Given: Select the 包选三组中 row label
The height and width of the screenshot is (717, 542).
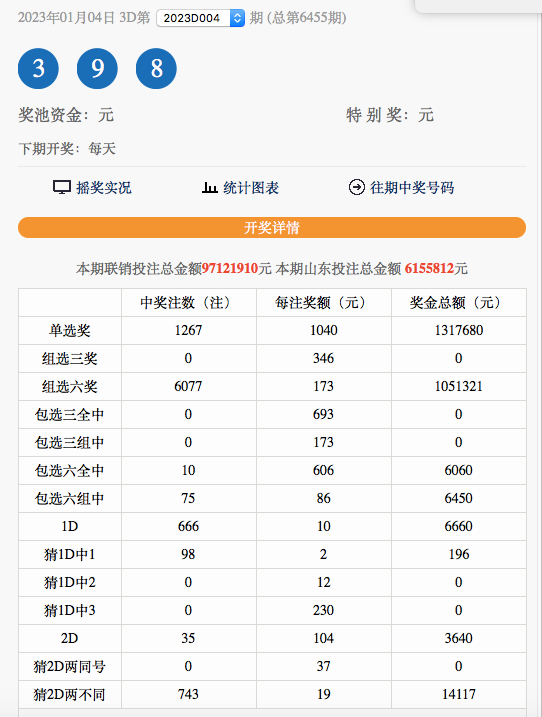Looking at the screenshot, I should (70, 443).
